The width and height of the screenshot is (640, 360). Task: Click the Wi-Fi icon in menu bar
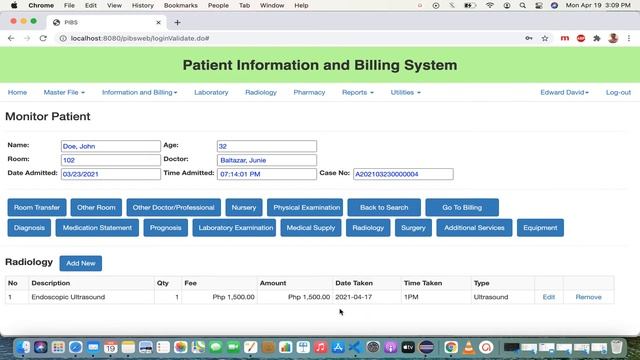490,5
